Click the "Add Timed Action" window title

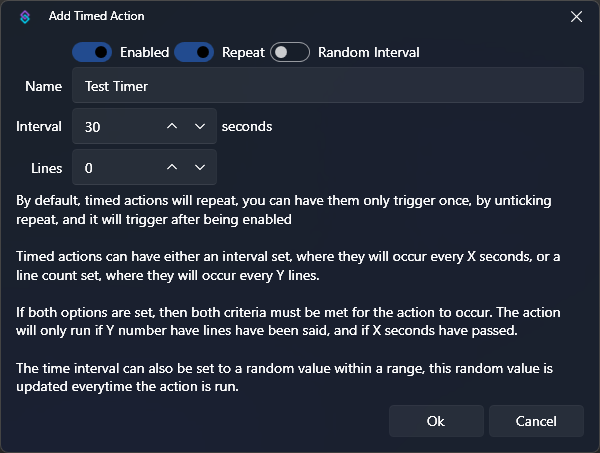tap(96, 16)
